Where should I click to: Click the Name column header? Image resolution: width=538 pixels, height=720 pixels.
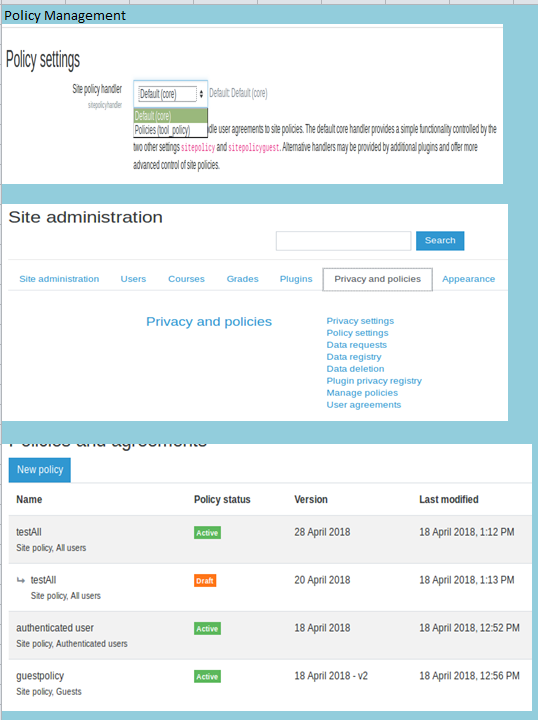tap(29, 500)
